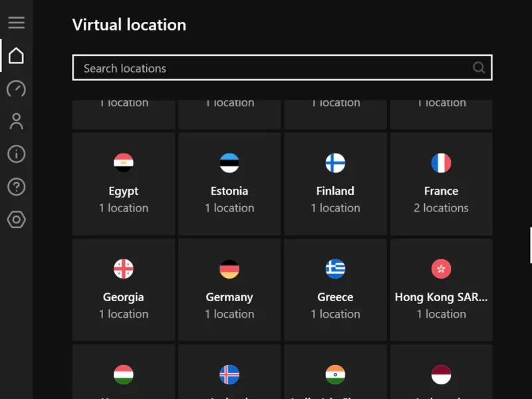Viewport: 532px width, 399px height.
Task: Select the Germany location name
Action: pos(229,297)
